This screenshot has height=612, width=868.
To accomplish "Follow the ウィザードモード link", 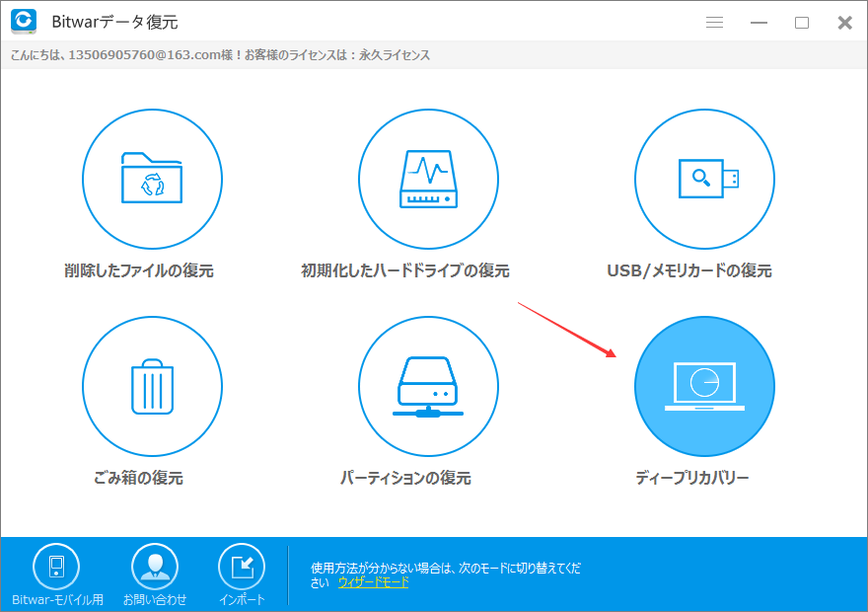I will [x=373, y=582].
